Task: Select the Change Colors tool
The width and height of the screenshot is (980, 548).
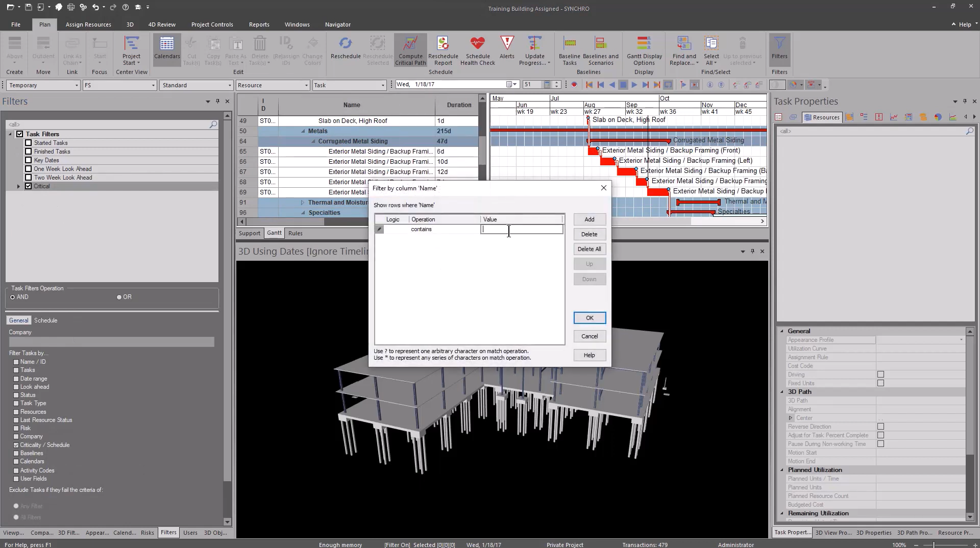Action: (312, 51)
